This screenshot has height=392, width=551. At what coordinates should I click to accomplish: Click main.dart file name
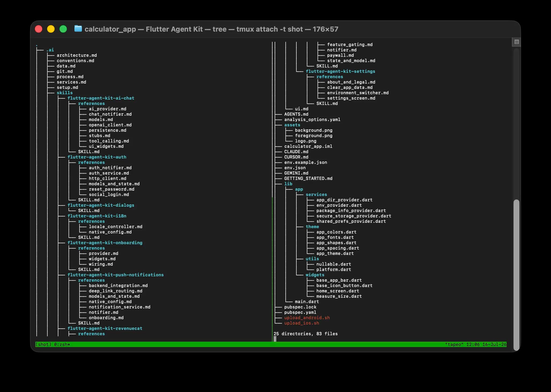tap(307, 301)
